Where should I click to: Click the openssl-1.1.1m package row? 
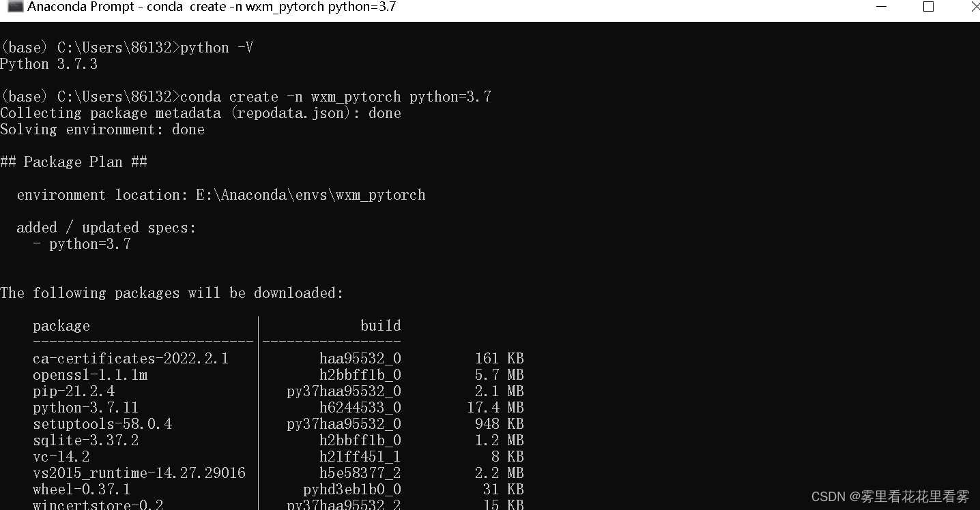click(278, 375)
